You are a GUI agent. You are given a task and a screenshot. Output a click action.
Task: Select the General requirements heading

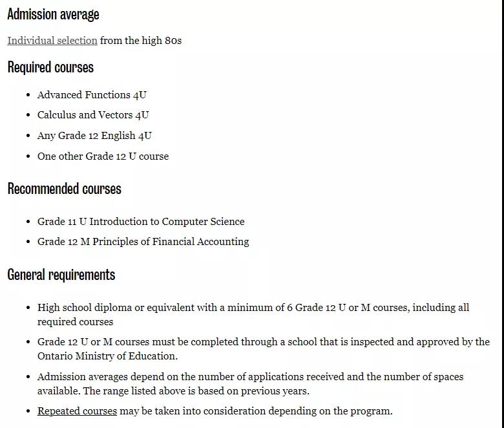click(x=61, y=275)
